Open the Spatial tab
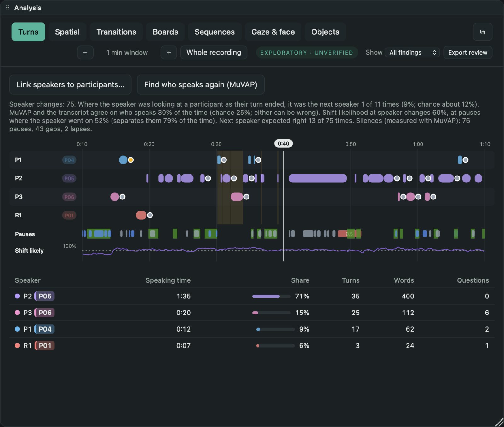Viewport: 504px width, 427px height. tap(67, 32)
